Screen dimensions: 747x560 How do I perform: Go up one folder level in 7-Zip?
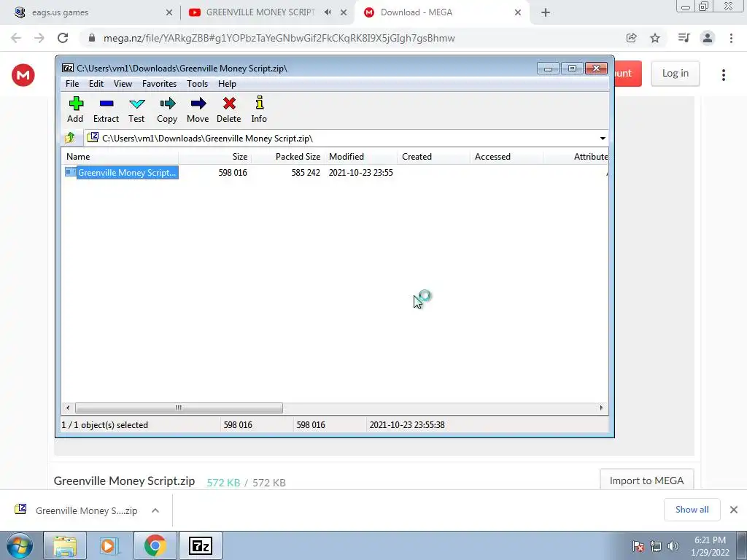(x=70, y=138)
